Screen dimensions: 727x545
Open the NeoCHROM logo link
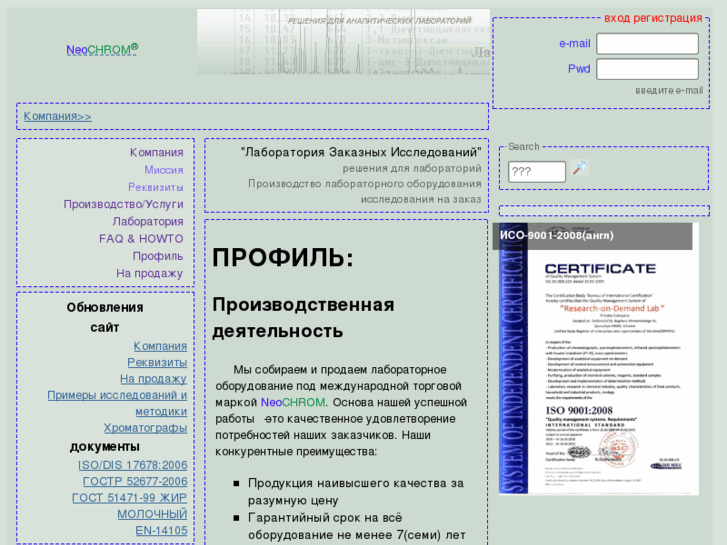(102, 49)
